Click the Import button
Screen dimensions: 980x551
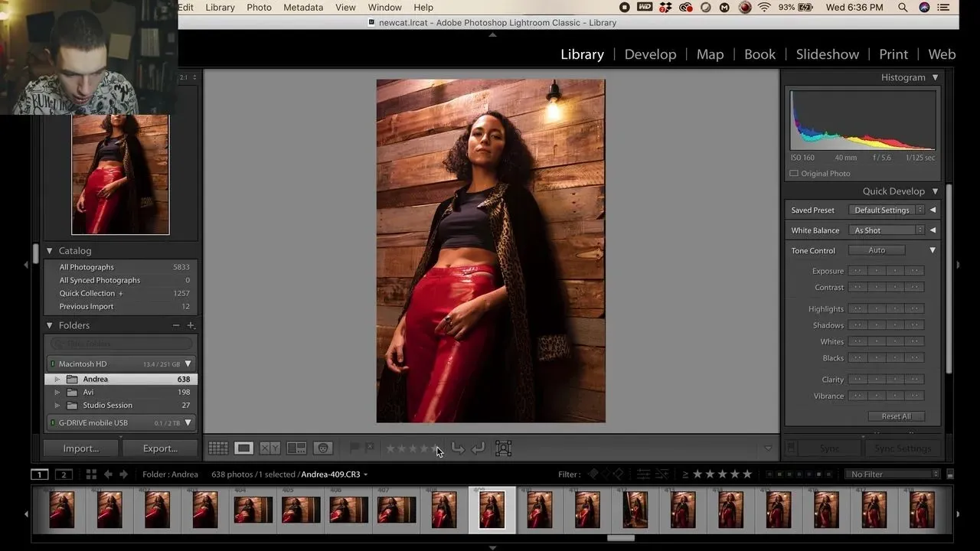pos(81,448)
